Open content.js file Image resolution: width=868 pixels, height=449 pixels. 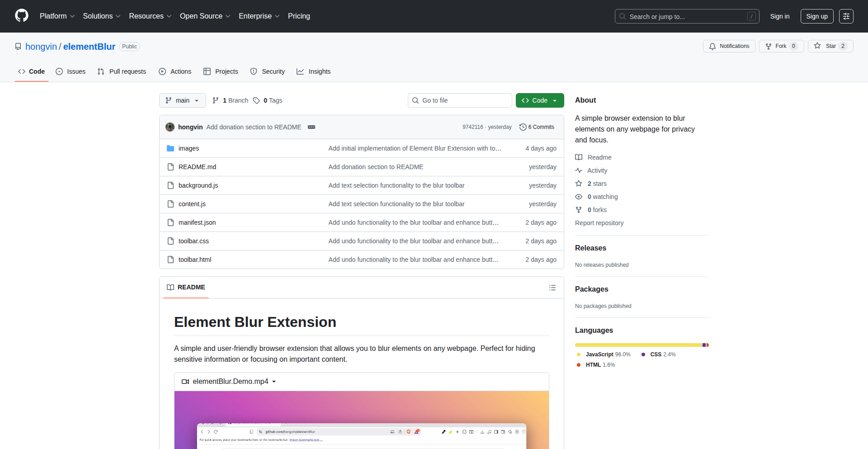pos(192,204)
